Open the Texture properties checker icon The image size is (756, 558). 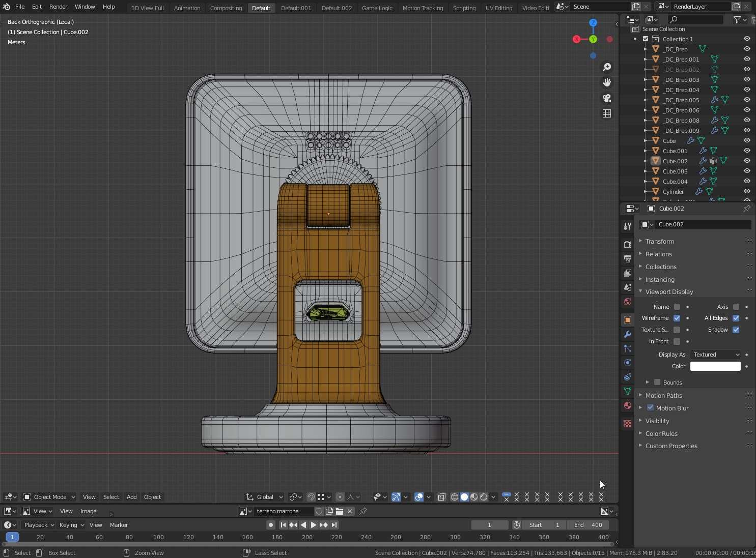pos(628,423)
